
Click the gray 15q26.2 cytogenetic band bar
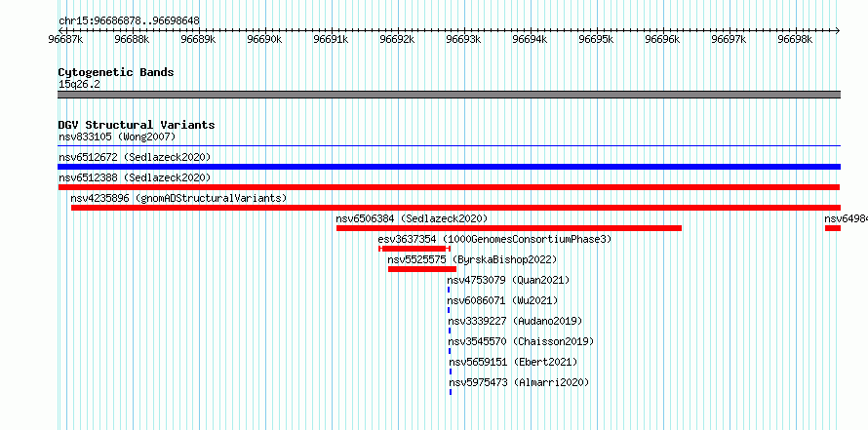click(x=449, y=95)
